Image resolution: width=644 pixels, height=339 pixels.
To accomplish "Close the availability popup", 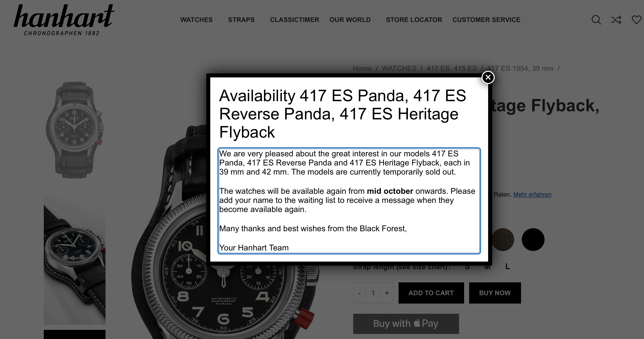I will tap(488, 77).
